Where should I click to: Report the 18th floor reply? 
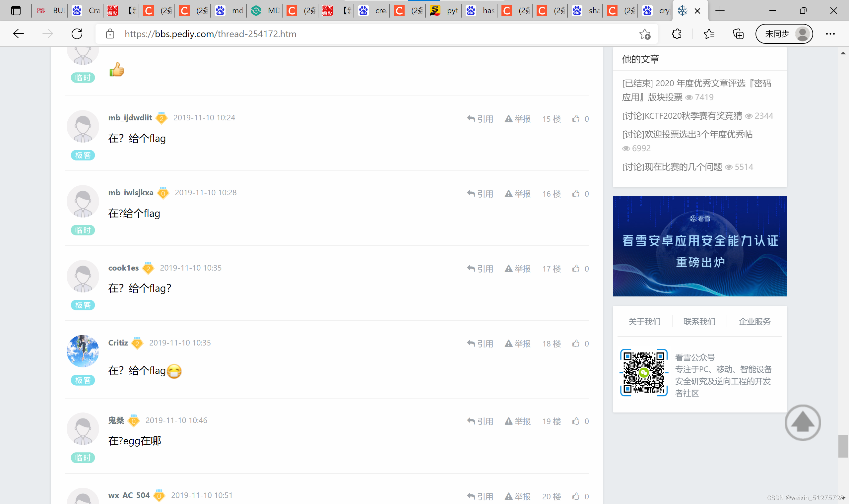click(x=518, y=344)
